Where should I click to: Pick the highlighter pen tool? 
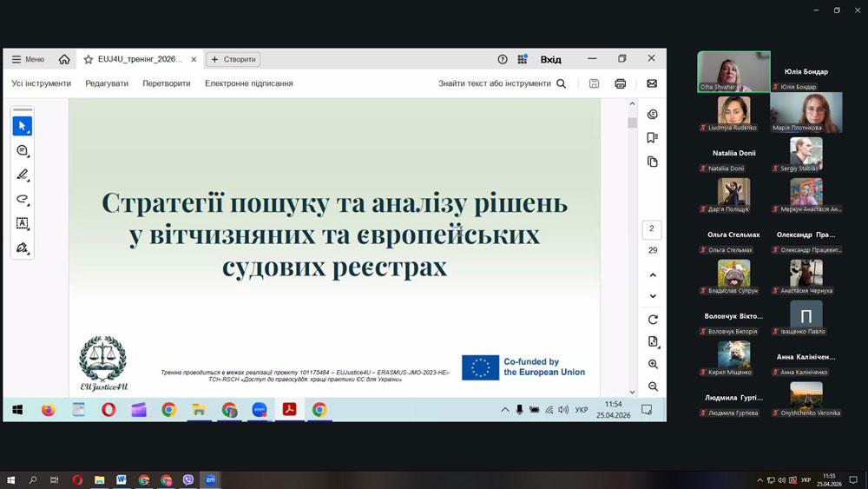[23, 175]
